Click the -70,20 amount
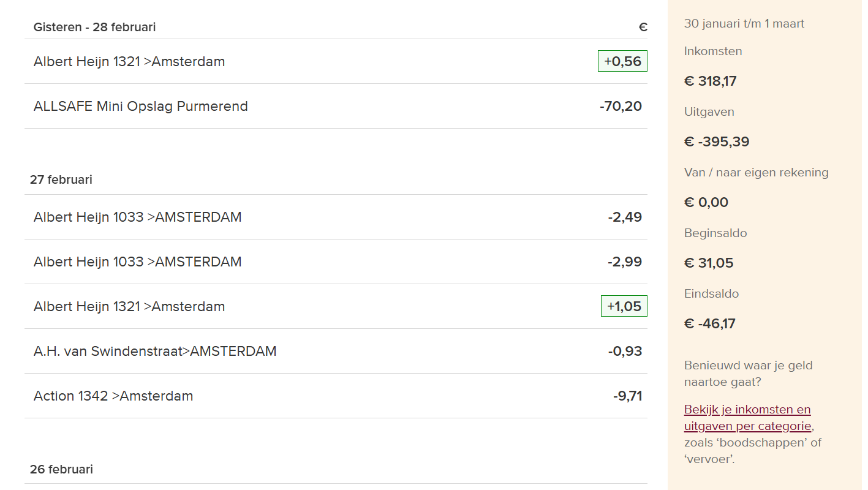Image resolution: width=868 pixels, height=490 pixels. (x=621, y=107)
